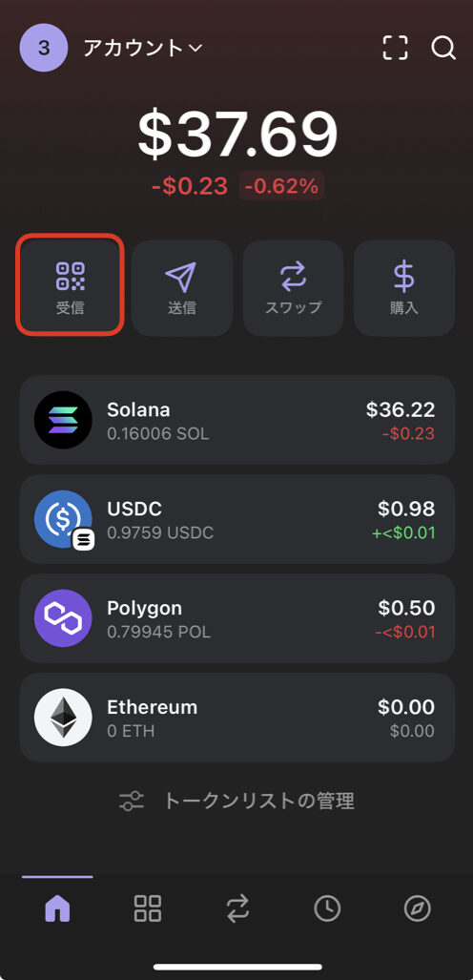Tap the QR scan icon at top

click(395, 48)
